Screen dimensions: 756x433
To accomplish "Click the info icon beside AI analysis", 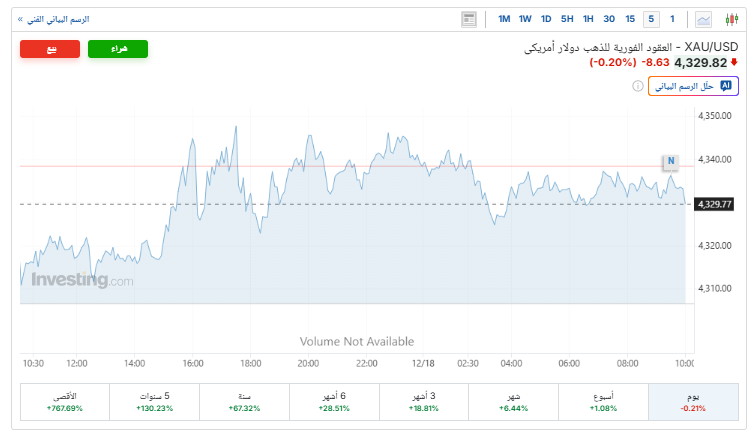I will pos(637,87).
